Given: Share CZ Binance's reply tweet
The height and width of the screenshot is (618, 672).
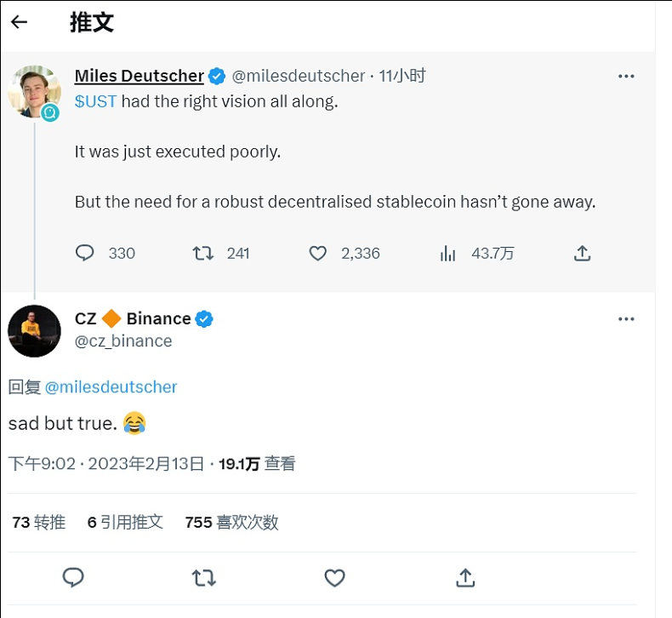Looking at the screenshot, I should coord(465,578).
